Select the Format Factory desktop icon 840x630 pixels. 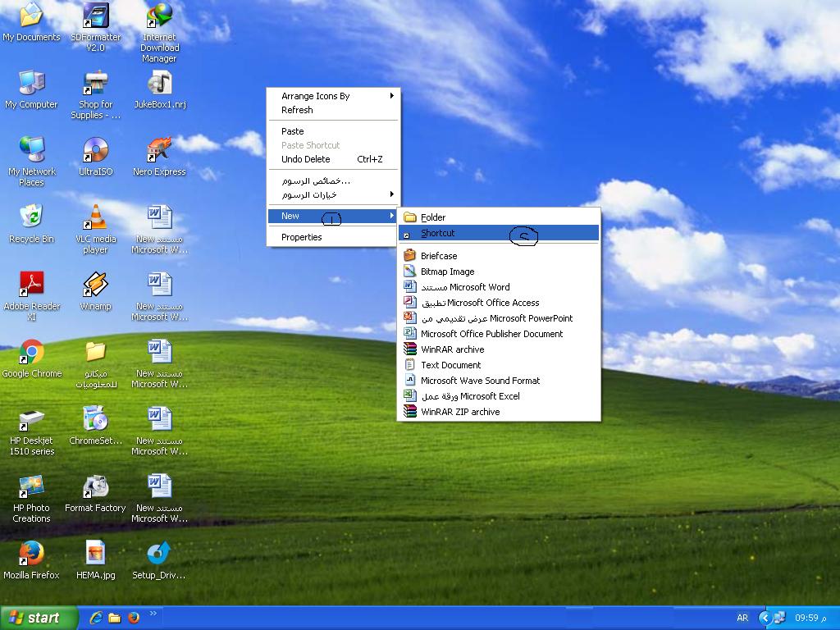point(96,493)
